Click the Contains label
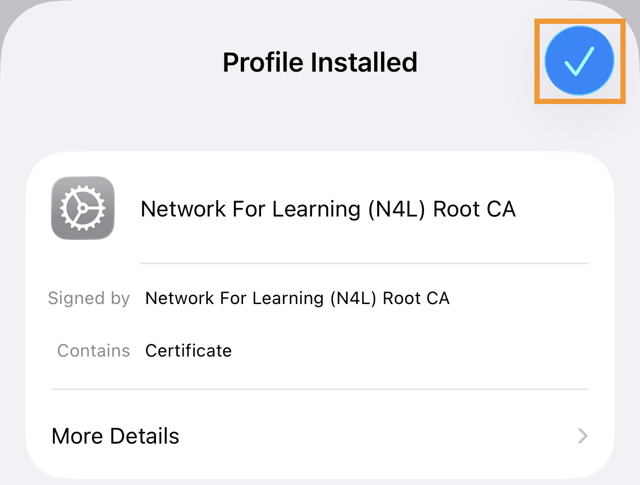 [93, 351]
